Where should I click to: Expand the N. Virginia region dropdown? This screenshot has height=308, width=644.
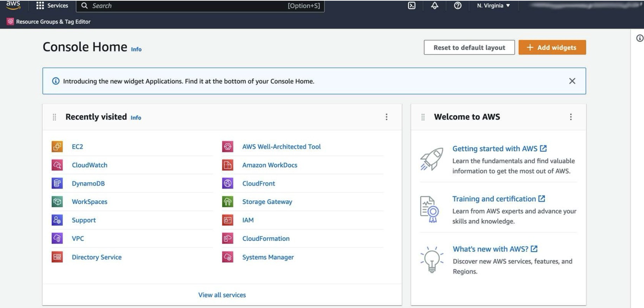point(493,6)
